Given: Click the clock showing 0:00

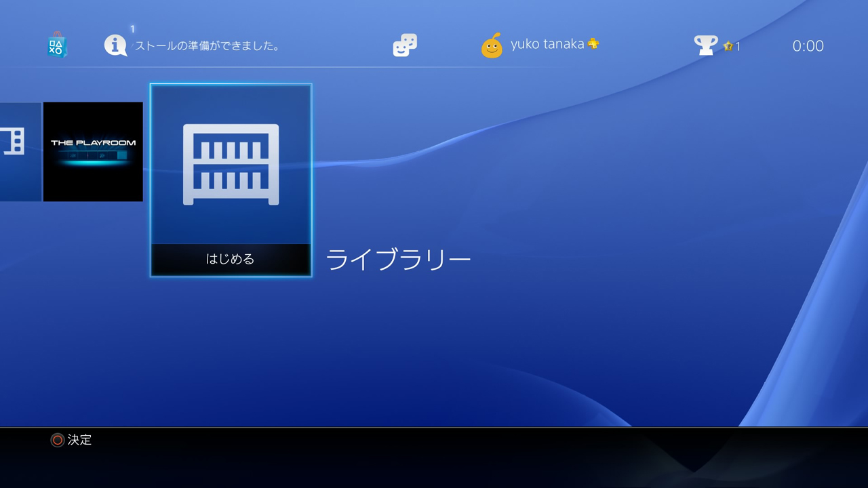Looking at the screenshot, I should click(808, 45).
